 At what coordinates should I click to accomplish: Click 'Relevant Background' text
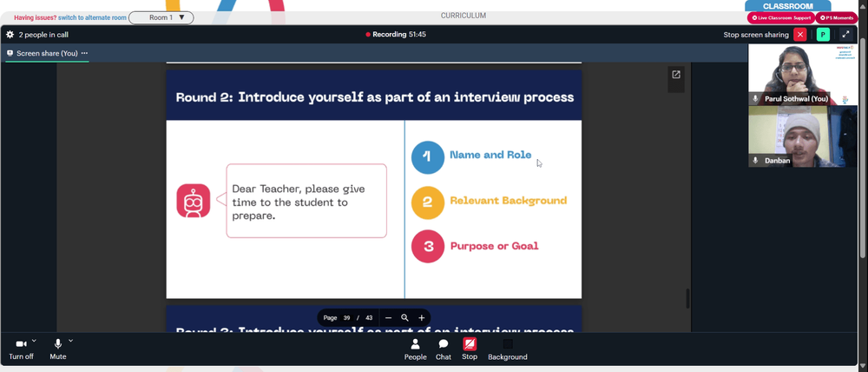click(508, 201)
